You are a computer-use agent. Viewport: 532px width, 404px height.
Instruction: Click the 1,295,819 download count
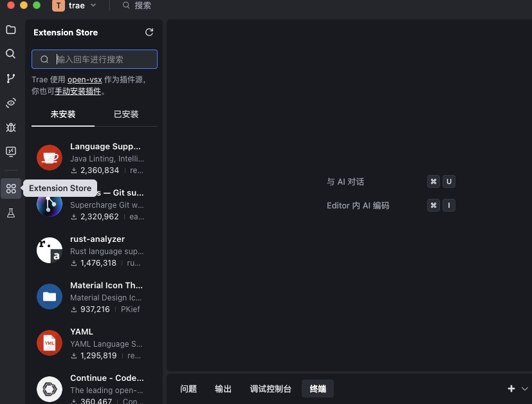click(x=98, y=356)
